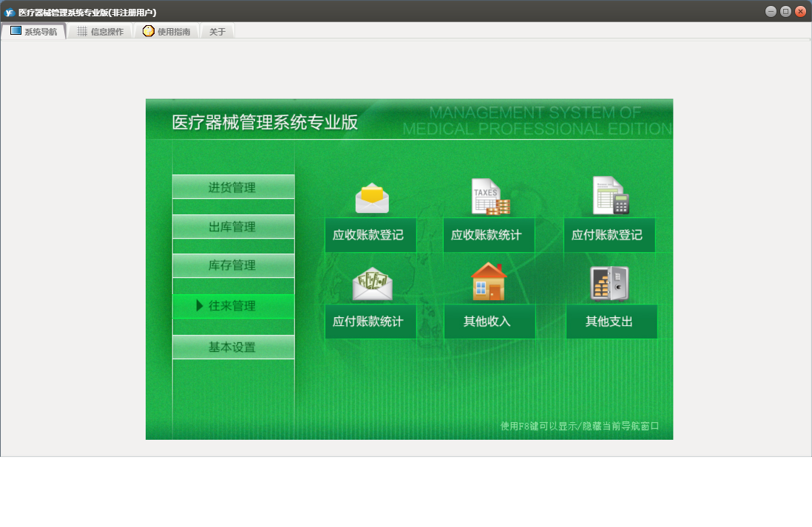This screenshot has width=812, height=527.
Task: Close the application window
Action: point(801,11)
